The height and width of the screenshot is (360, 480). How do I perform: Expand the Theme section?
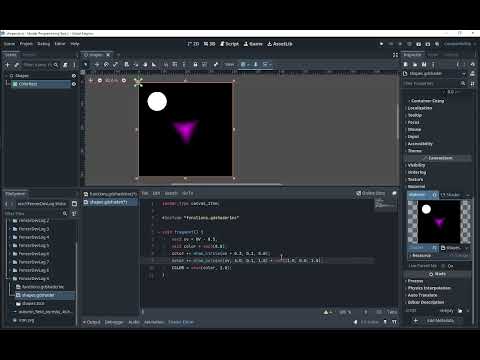(414, 151)
